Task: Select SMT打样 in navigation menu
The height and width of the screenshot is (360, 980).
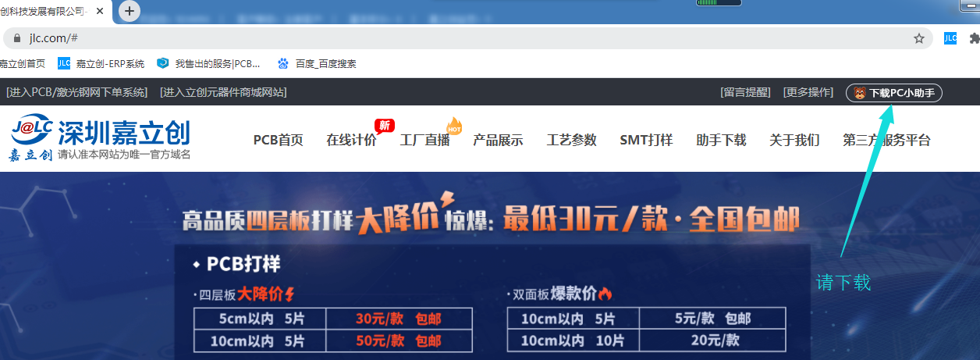Action: pos(646,141)
